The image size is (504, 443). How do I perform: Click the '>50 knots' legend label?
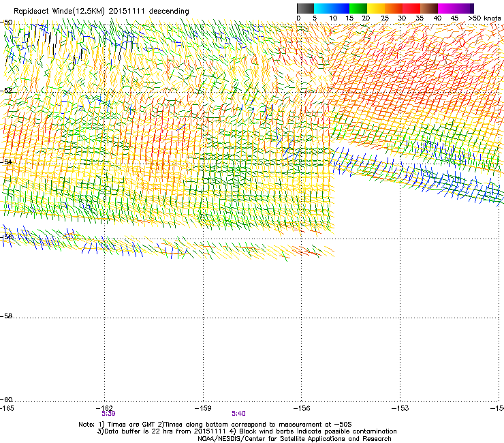pyautogui.click(x=484, y=18)
